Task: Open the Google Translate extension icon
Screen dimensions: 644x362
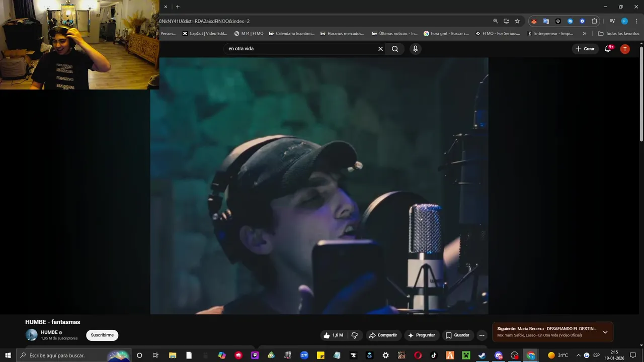Action: [546, 21]
